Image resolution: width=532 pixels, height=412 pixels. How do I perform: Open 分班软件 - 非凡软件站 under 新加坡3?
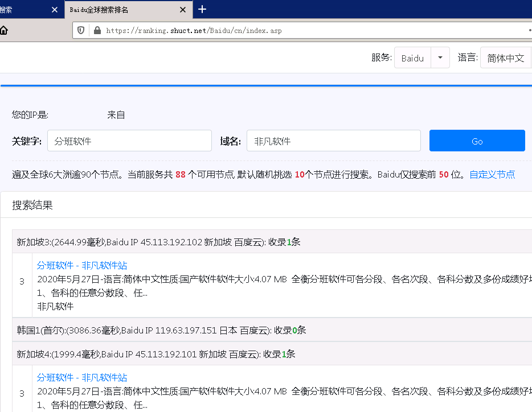tap(82, 265)
